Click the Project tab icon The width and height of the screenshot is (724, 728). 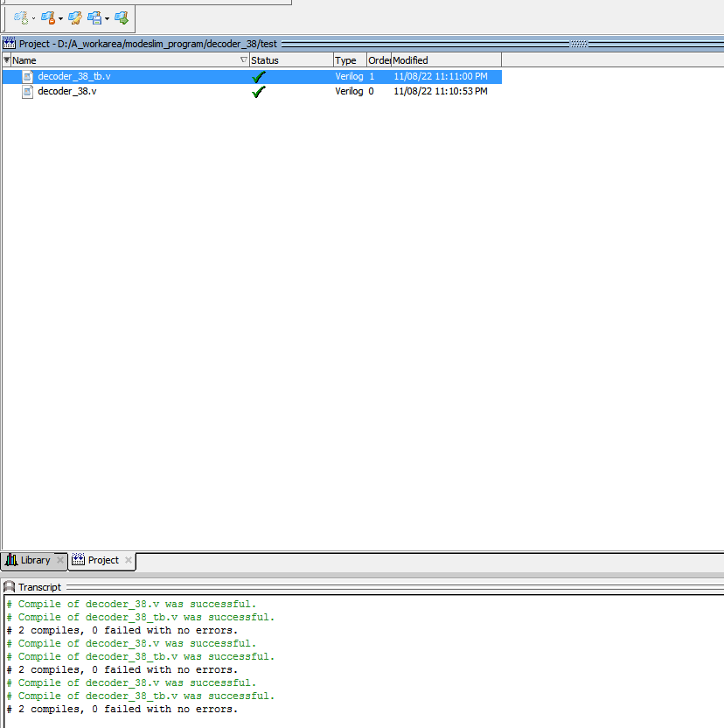click(78, 559)
